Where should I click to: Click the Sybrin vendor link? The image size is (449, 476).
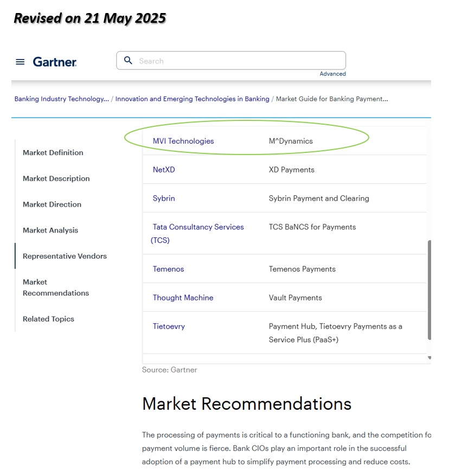(164, 198)
